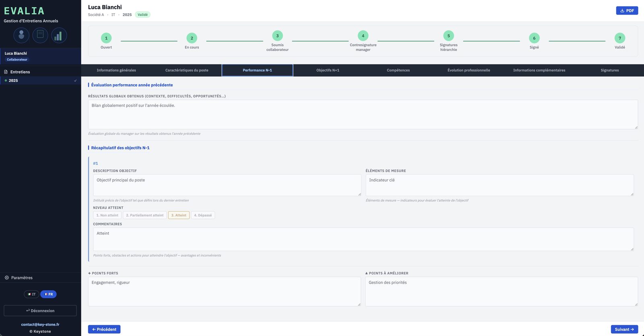Click into the Éléments de mesure field
644x336 pixels.
[500, 185]
